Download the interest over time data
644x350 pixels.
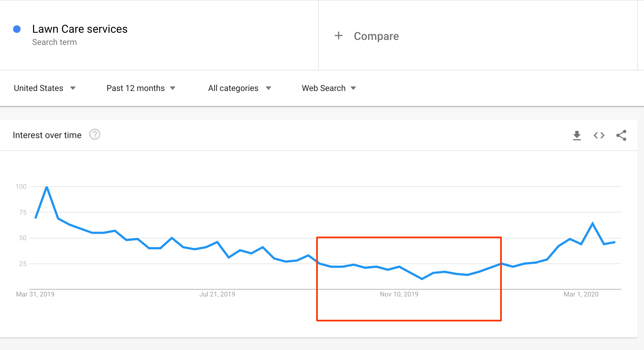(x=577, y=135)
